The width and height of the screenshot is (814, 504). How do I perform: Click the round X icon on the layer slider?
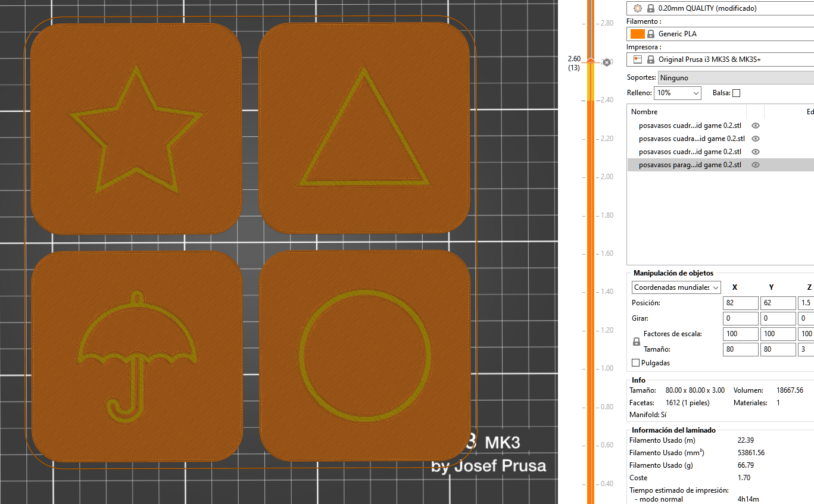coord(607,62)
